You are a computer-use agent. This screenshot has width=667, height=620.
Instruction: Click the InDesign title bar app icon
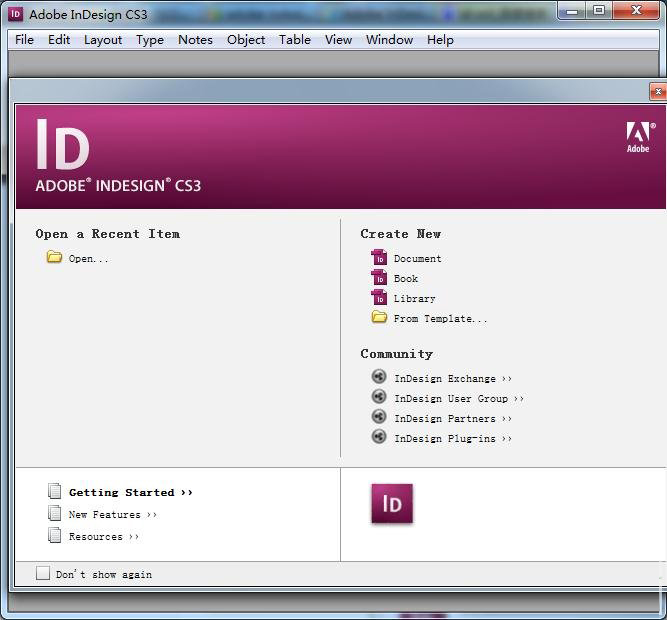point(15,14)
